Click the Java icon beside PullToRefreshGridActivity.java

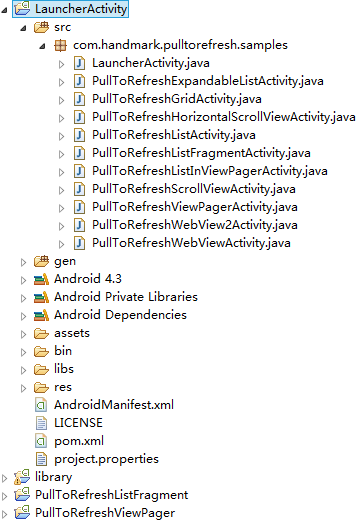coord(80,99)
